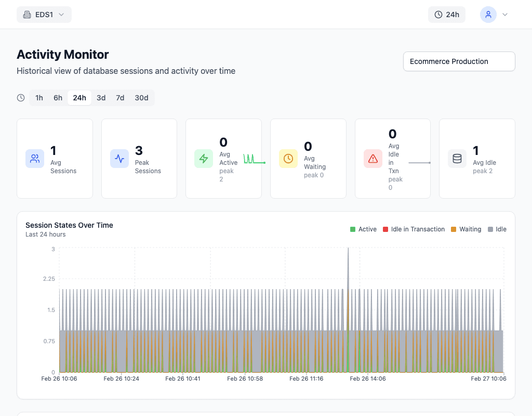This screenshot has height=416, width=532.
Task: Select the 7d time range tab
Action: pos(120,98)
